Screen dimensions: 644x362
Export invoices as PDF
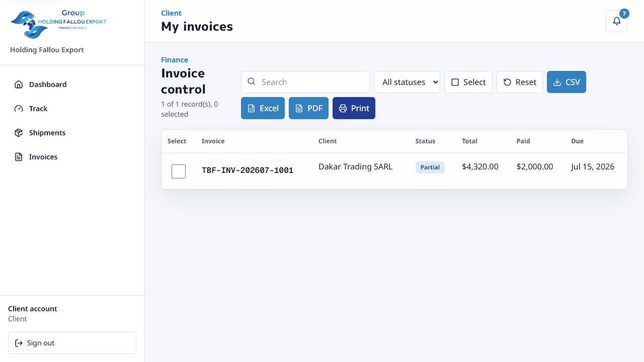[308, 108]
